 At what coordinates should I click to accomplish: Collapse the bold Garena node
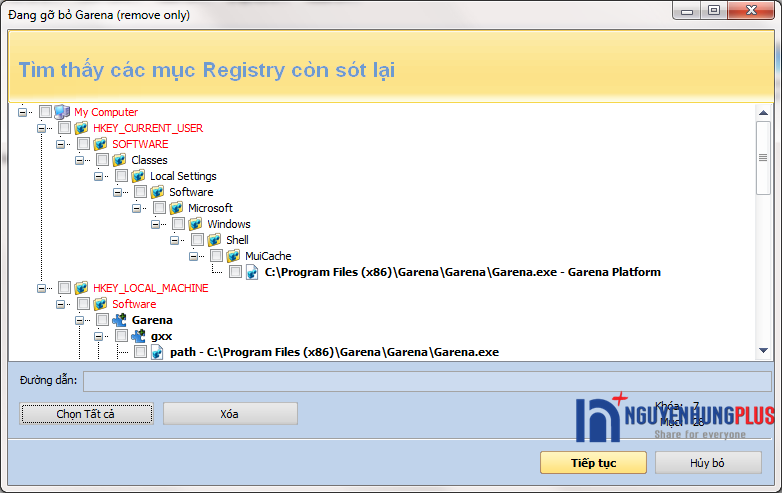(x=79, y=320)
